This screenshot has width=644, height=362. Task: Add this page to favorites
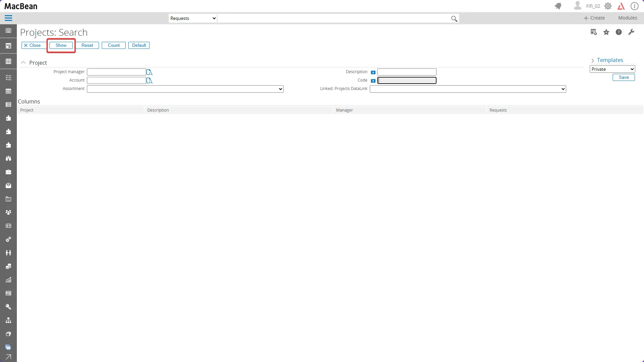[606, 32]
